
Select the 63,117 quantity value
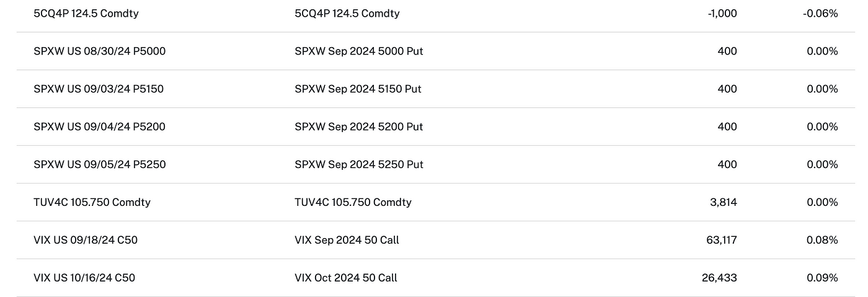coord(721,240)
